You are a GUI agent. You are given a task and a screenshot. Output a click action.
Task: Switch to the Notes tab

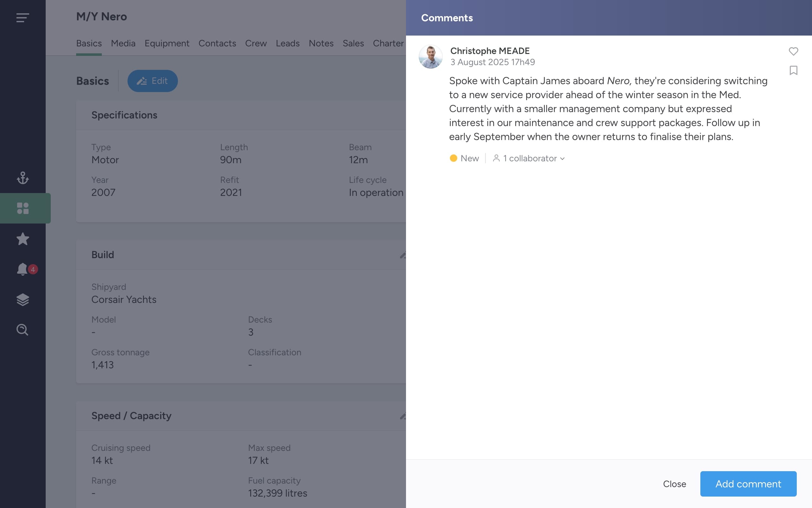pos(321,43)
